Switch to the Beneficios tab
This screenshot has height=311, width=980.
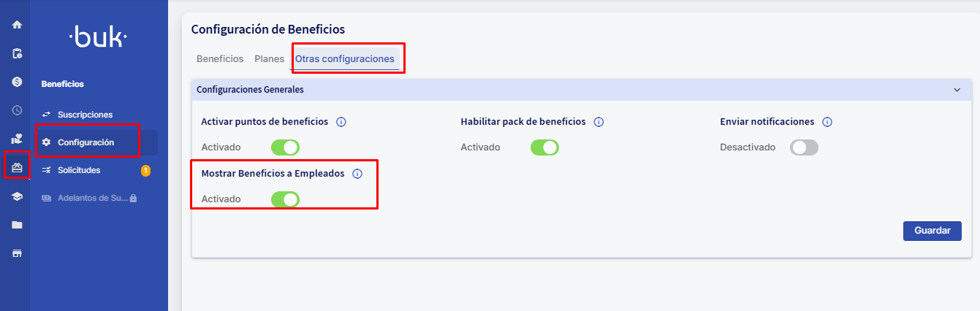click(x=220, y=58)
